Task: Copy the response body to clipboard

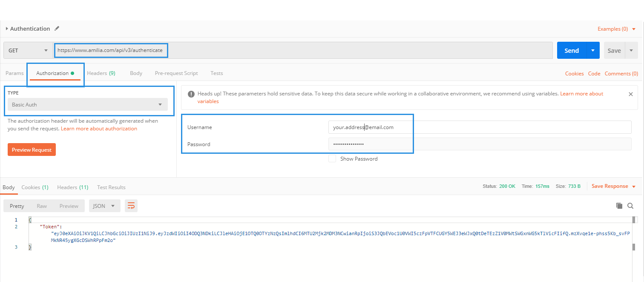Action: point(619,205)
